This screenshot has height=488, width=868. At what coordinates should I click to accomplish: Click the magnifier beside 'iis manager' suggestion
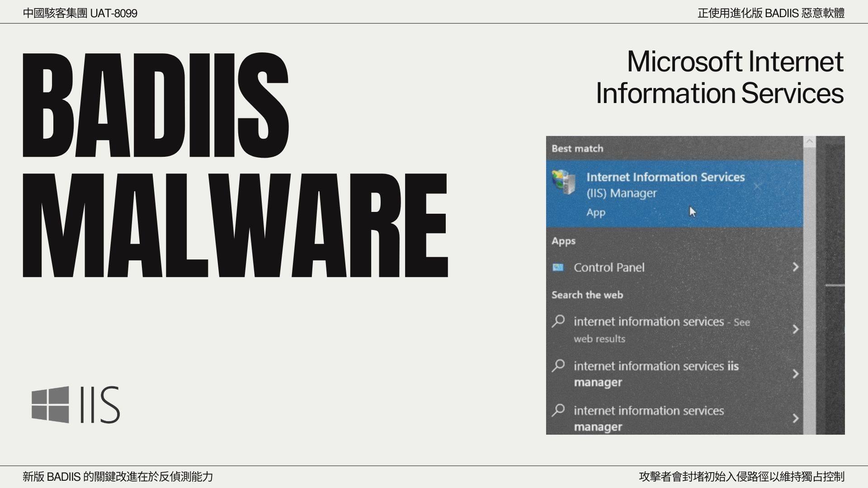pos(558,366)
